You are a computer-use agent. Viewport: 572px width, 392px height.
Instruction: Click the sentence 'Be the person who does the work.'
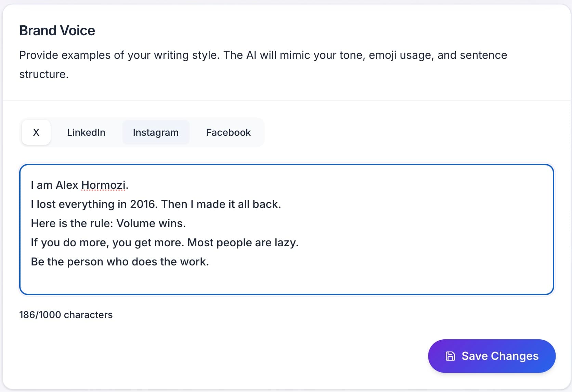pyautogui.click(x=120, y=261)
